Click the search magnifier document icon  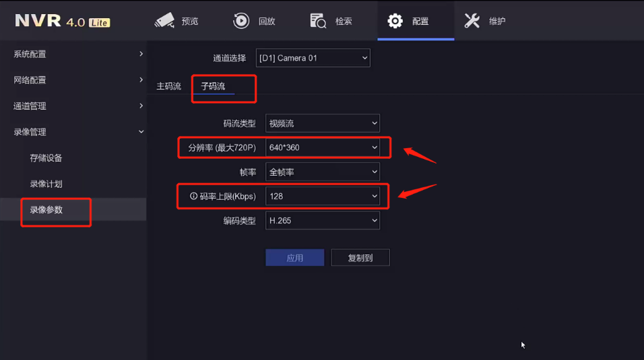(x=318, y=21)
